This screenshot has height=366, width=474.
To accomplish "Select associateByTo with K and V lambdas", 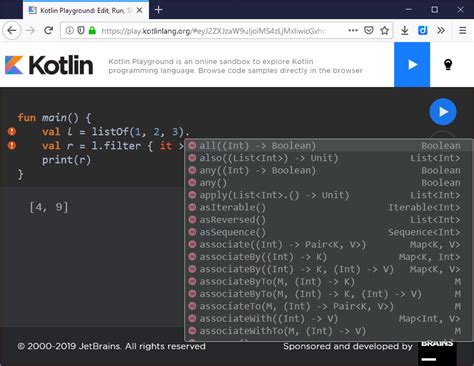I will [328, 294].
